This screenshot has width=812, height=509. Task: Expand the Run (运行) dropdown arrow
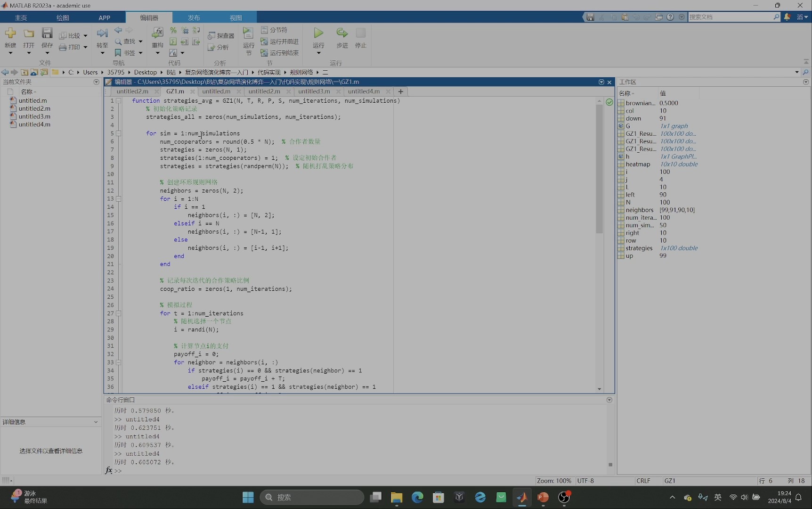(319, 53)
